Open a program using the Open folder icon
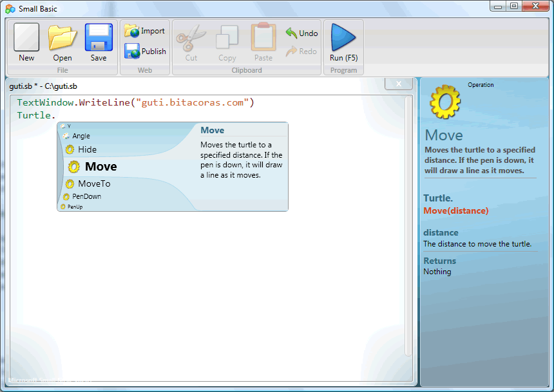 pos(62,40)
